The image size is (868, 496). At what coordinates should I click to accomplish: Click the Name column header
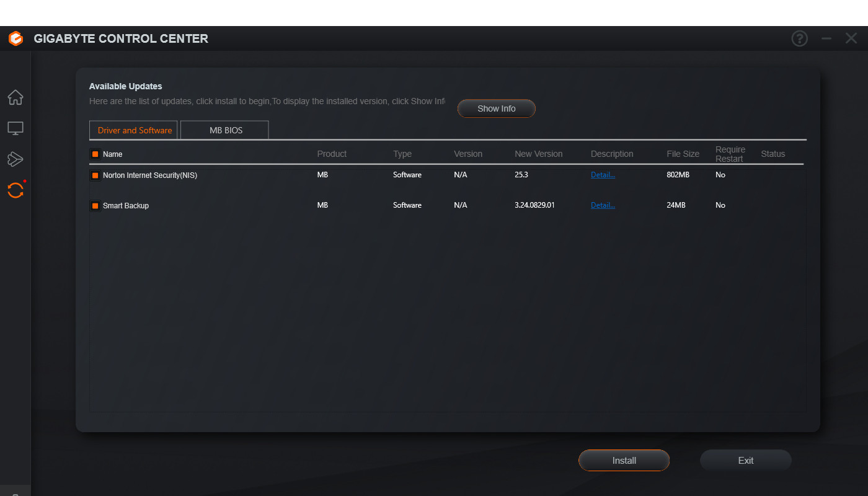[x=113, y=154]
